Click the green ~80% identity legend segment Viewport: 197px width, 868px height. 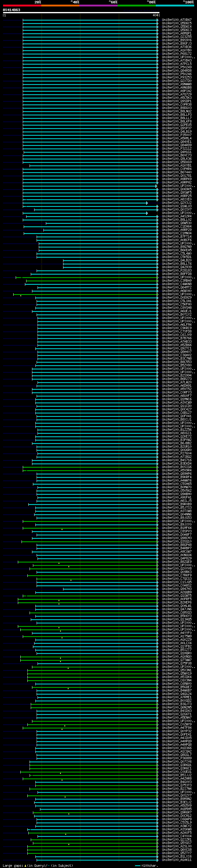(x=137, y=6)
